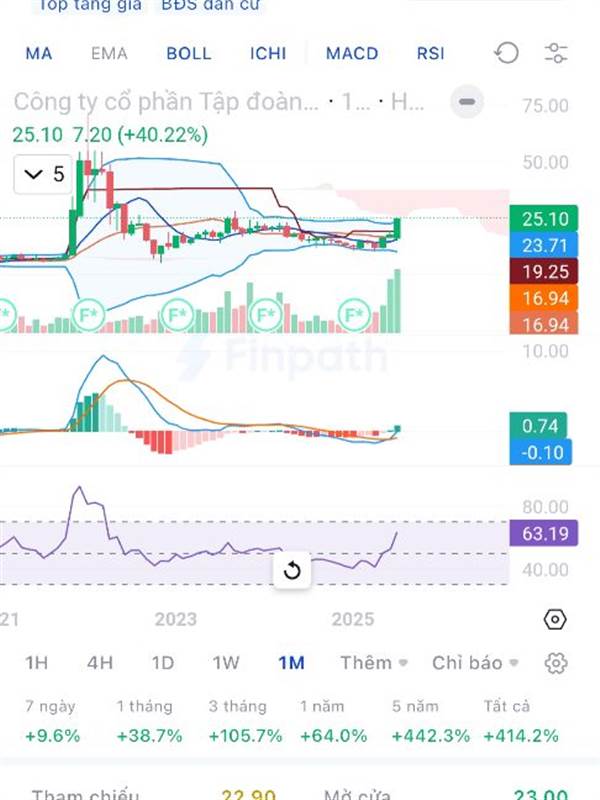Tap the F* marker under the 2024 volume bars
This screenshot has width=600, height=800.
pos(266,315)
